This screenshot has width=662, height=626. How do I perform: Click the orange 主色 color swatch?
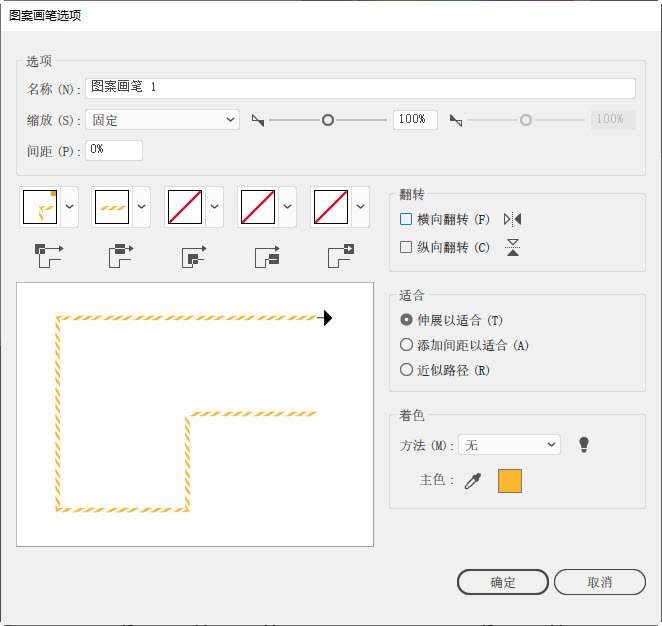pos(510,481)
